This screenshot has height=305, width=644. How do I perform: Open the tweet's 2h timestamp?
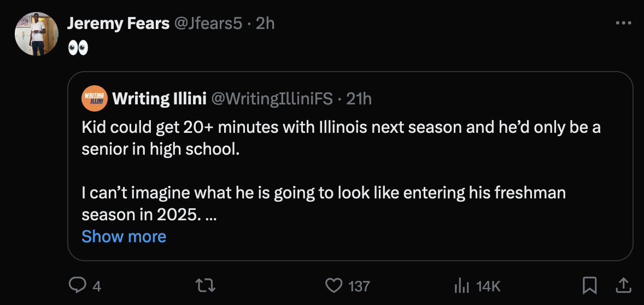265,24
